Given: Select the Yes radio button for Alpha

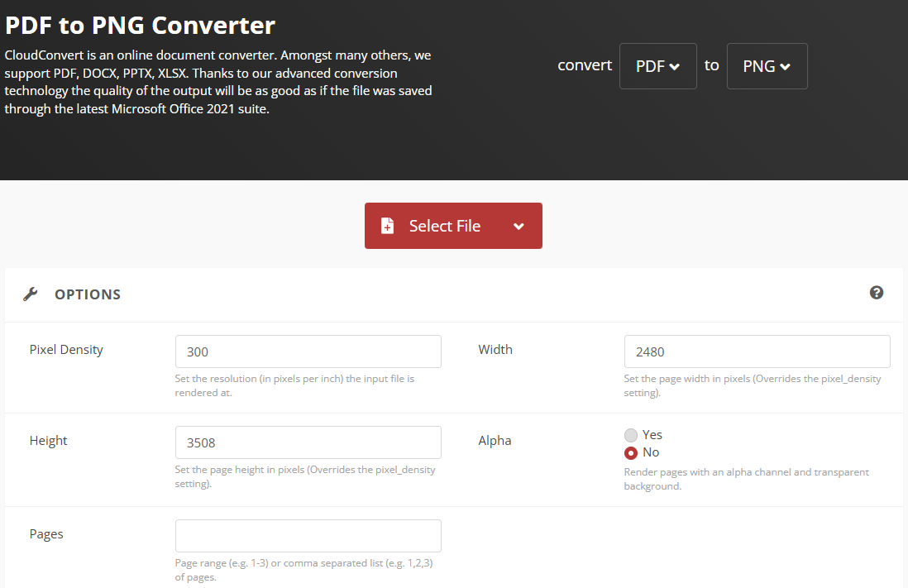Looking at the screenshot, I should pyautogui.click(x=631, y=435).
